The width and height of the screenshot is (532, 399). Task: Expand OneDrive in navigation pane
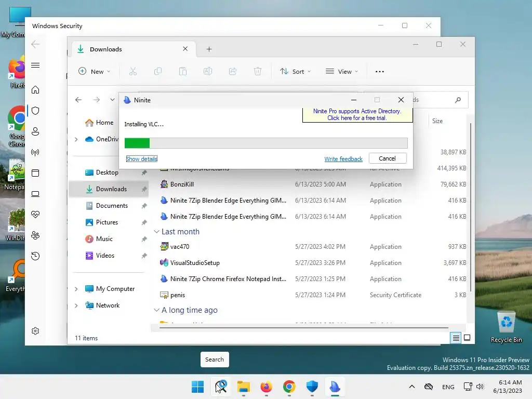coord(76,139)
